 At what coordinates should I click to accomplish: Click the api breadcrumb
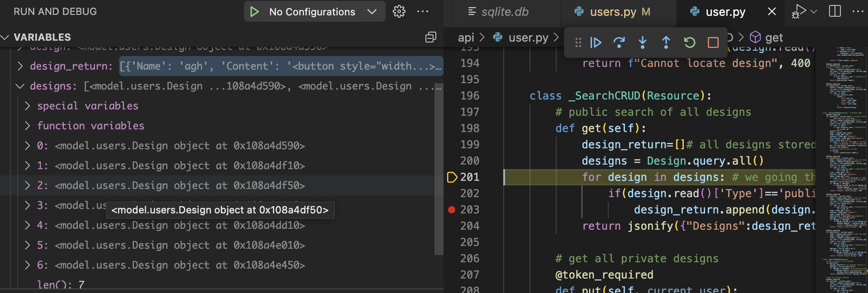pyautogui.click(x=466, y=38)
